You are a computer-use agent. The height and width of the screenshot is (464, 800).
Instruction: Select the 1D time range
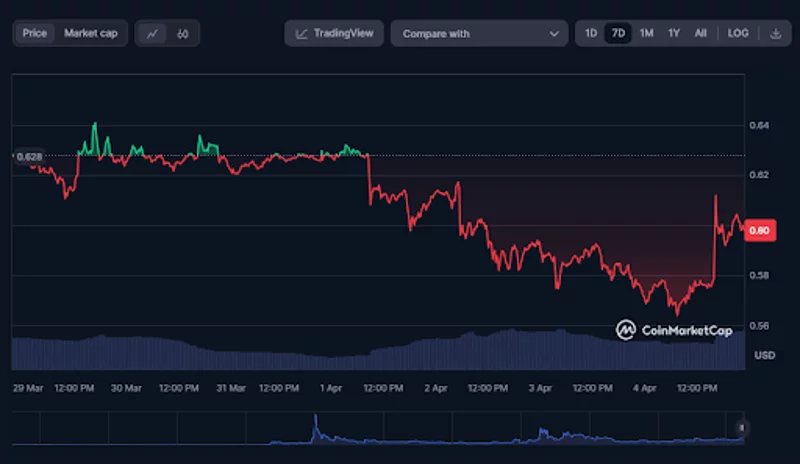(591, 33)
